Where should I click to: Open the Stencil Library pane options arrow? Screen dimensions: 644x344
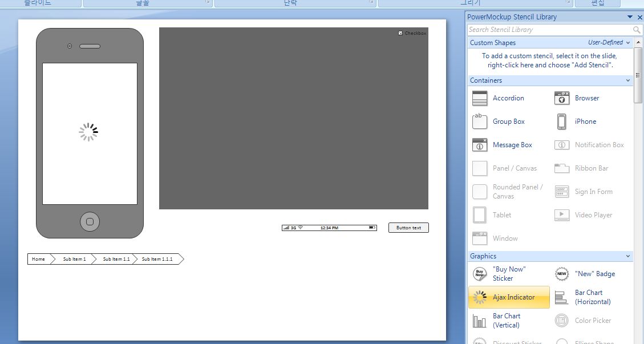[630, 17]
